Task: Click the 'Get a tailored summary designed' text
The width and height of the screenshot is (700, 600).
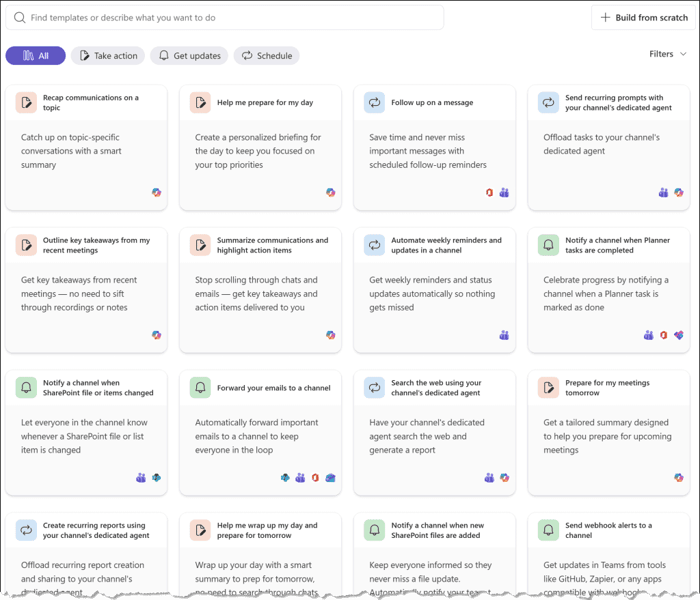Action: [x=607, y=436]
